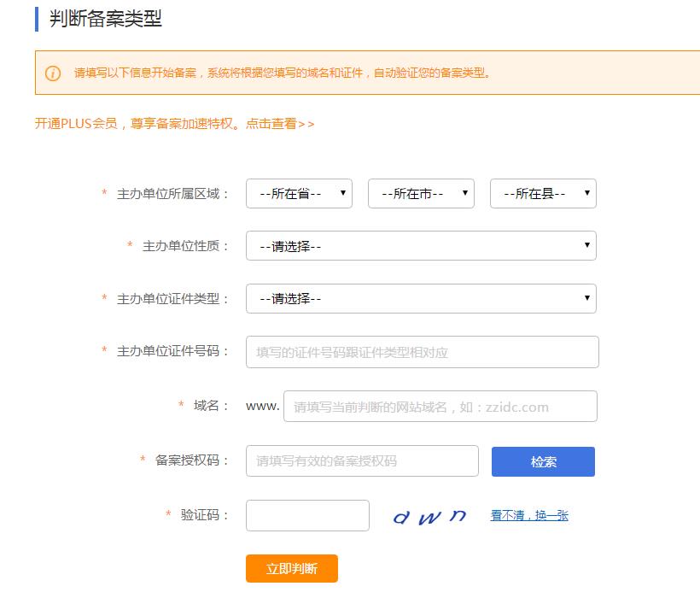
Task: Click the dropdown arrow on the certificate type selector
Action: pos(586,298)
